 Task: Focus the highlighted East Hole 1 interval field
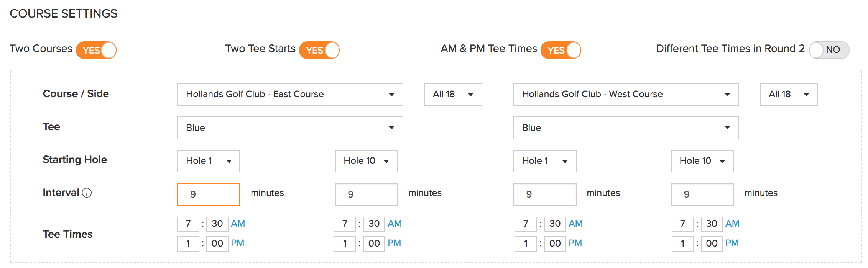coord(209,194)
